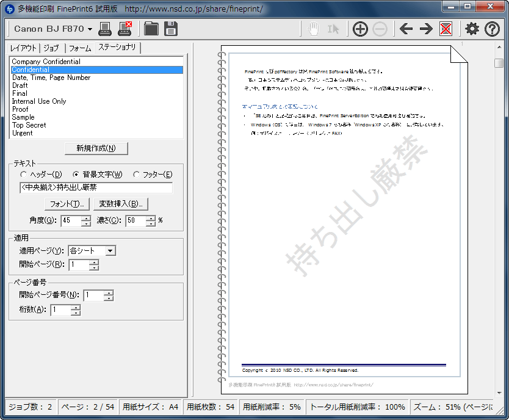Screen dimensions: 509x420
Task: Click the stationery text input field
Action: [96, 187]
